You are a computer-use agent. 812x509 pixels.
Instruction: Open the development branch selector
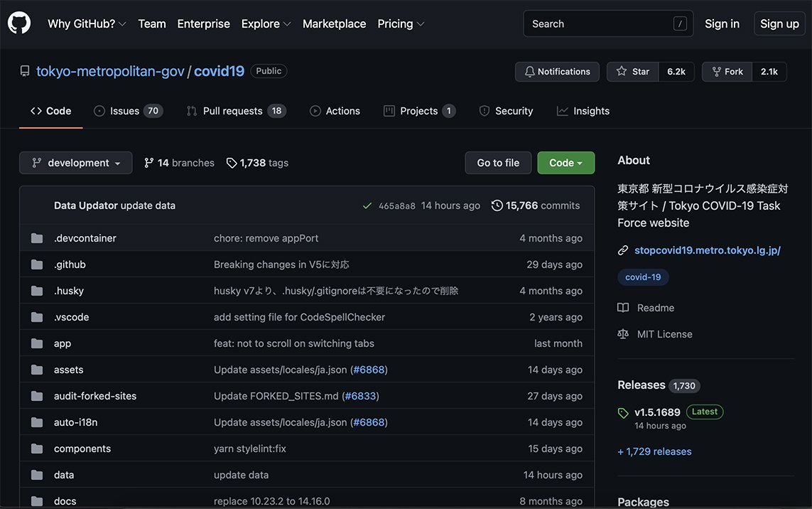pos(75,163)
